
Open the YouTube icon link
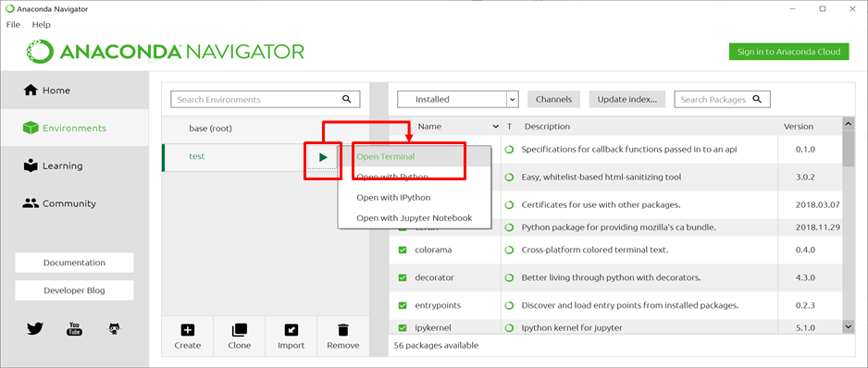(74, 329)
